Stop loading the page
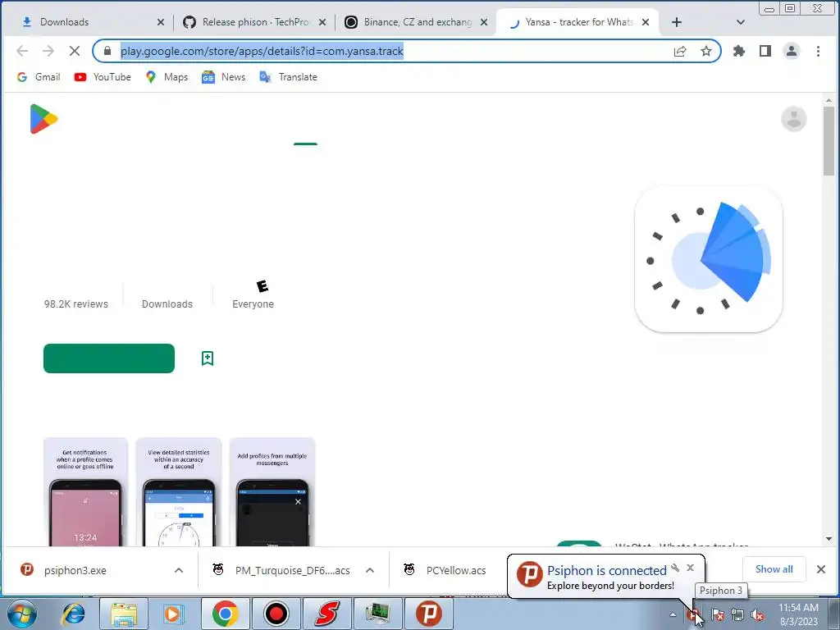Screen dimensions: 840x630 tap(75, 51)
